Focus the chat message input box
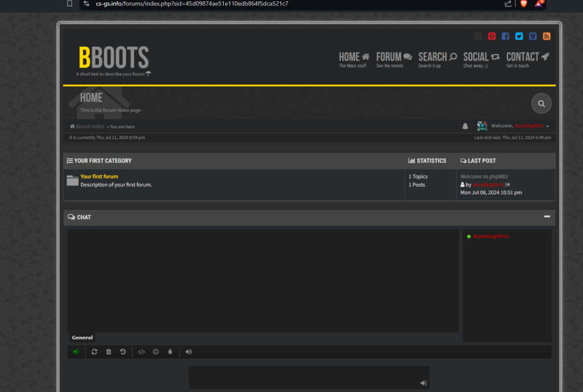583x392 pixels. coord(309,378)
